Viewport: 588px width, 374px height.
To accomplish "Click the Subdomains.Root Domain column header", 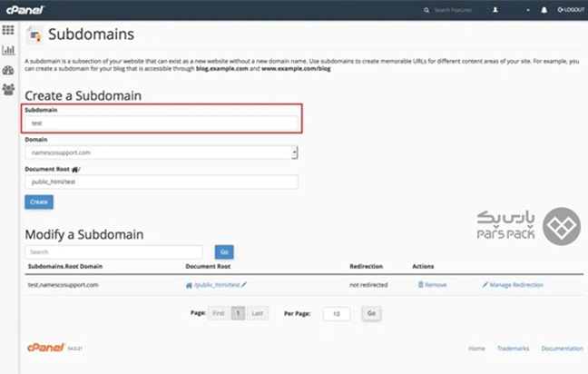I will pyautogui.click(x=65, y=266).
